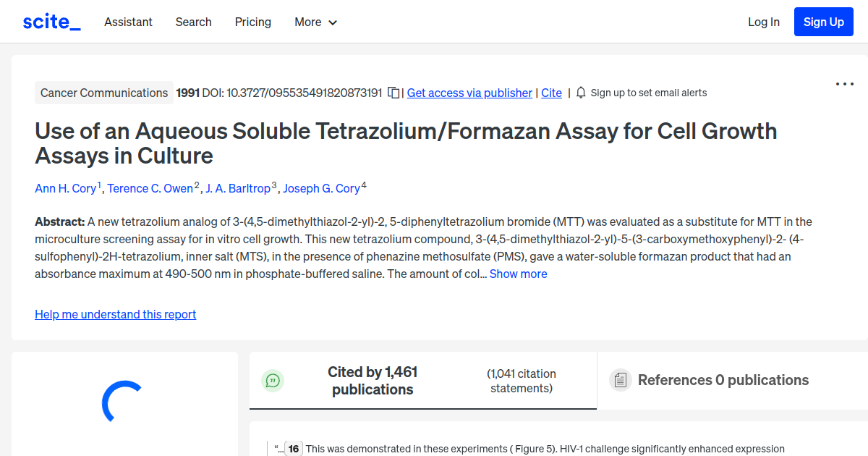Click the green citation statements bubble icon
The image size is (868, 456).
[x=273, y=380]
